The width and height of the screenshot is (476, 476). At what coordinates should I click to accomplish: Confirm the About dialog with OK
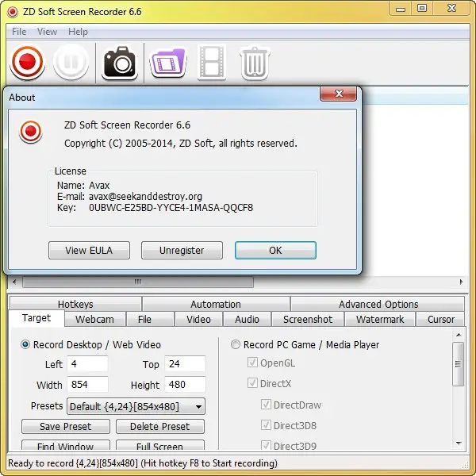(x=275, y=251)
